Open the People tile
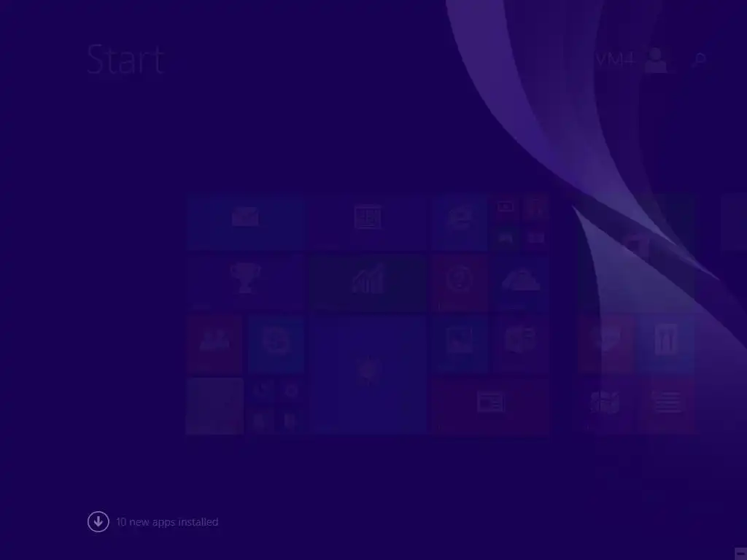This screenshot has width=747, height=560. (x=214, y=344)
